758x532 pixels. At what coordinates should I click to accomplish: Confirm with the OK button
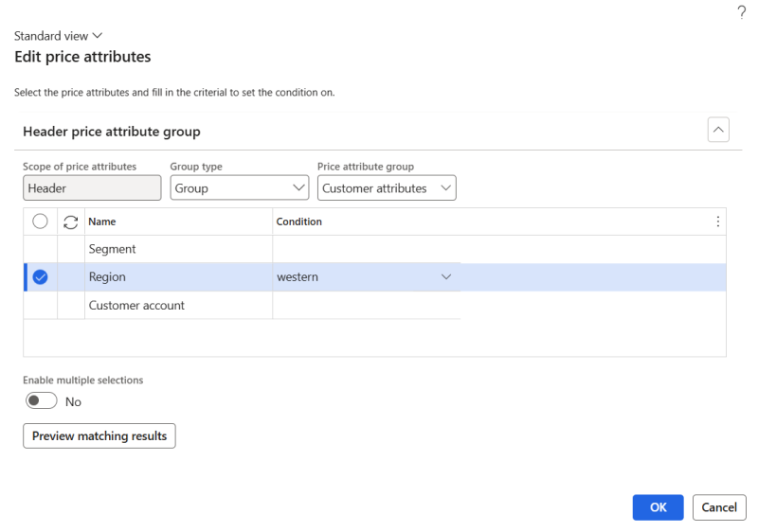[658, 507]
